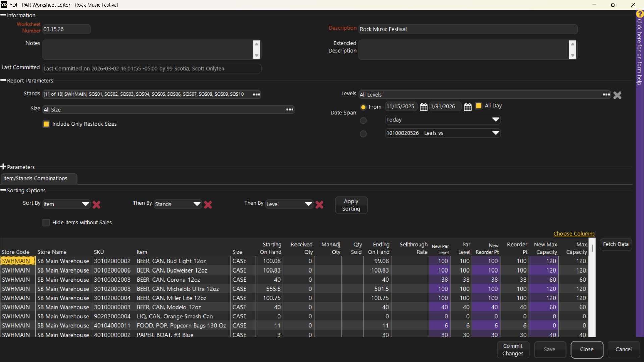Click the Fetch Data button

click(615, 244)
